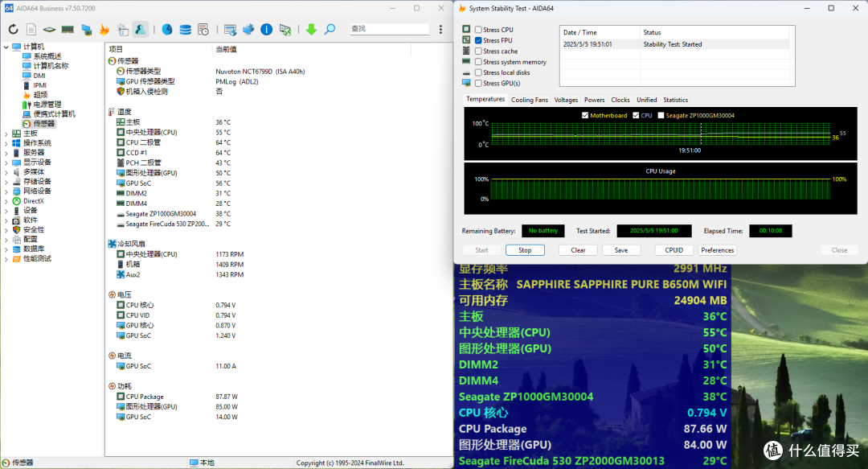Toggle Seagate ZP1000GM30004 checkbox in temperature graph
This screenshot has width=868, height=469.
[661, 115]
